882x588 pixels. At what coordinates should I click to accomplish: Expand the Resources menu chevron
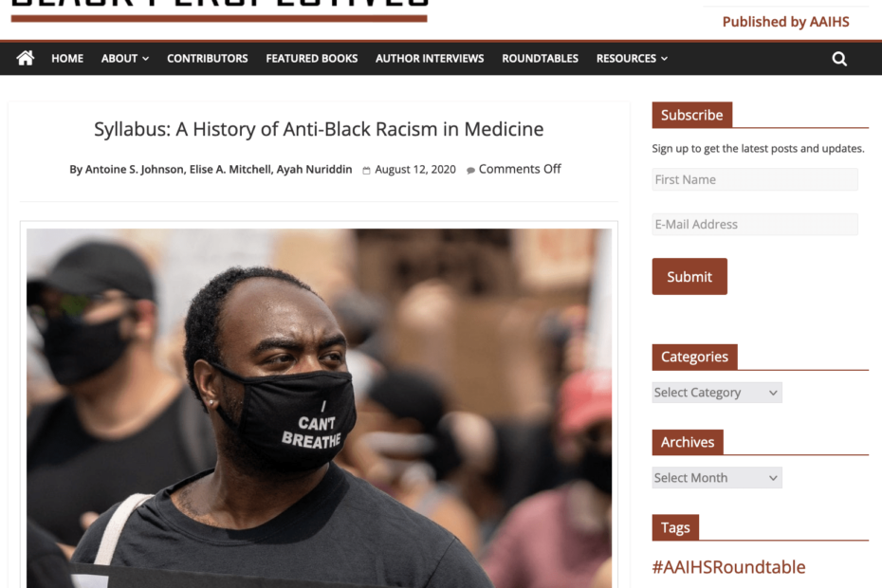(664, 59)
